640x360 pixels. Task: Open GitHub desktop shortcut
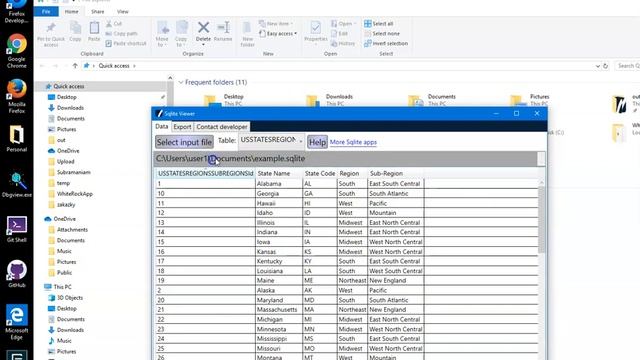point(17,274)
